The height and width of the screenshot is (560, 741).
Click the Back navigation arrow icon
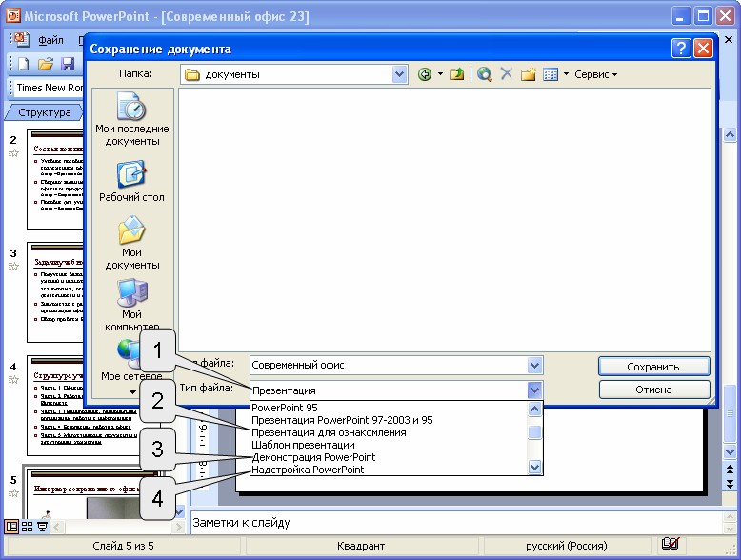click(425, 74)
